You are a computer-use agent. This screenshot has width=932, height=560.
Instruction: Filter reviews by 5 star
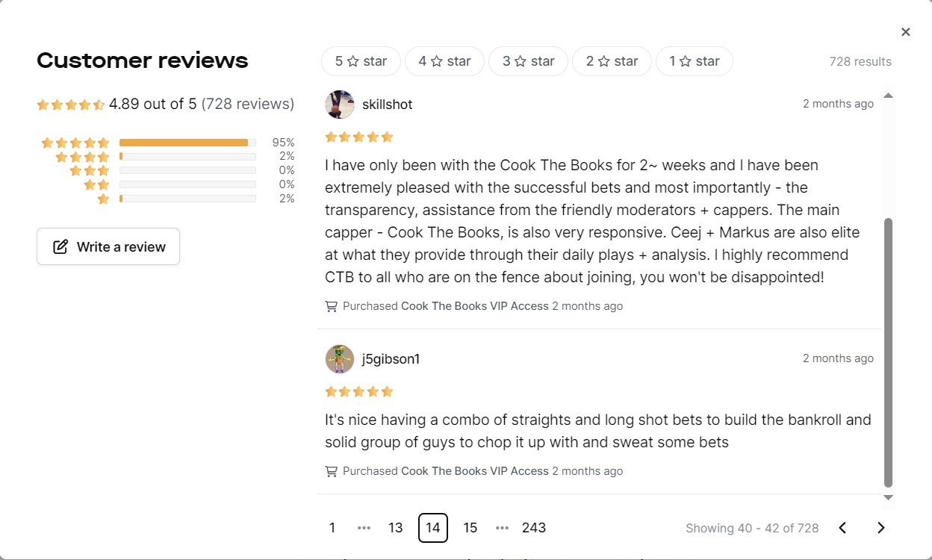click(361, 61)
